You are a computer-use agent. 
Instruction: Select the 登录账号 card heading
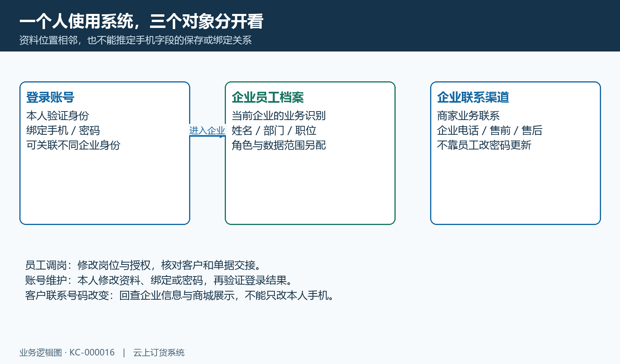[x=50, y=97]
